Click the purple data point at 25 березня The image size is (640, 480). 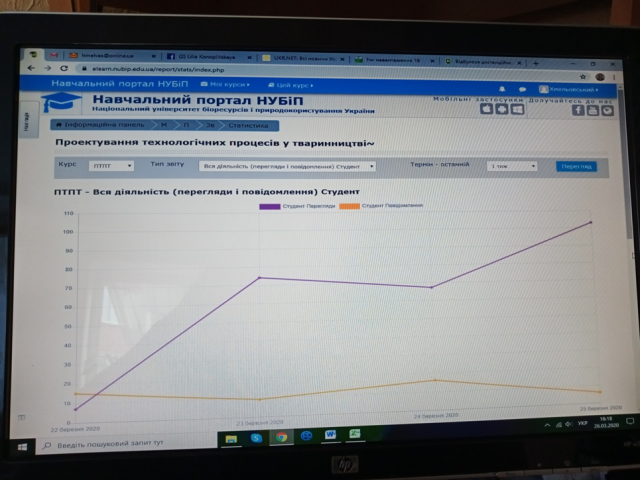591,222
